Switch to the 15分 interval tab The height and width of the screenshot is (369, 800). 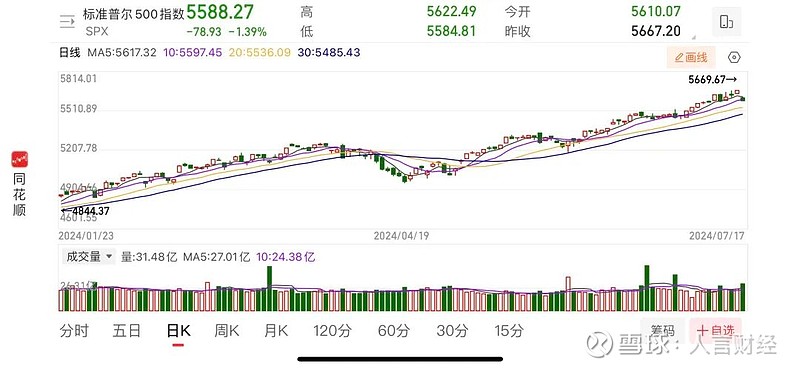(509, 331)
